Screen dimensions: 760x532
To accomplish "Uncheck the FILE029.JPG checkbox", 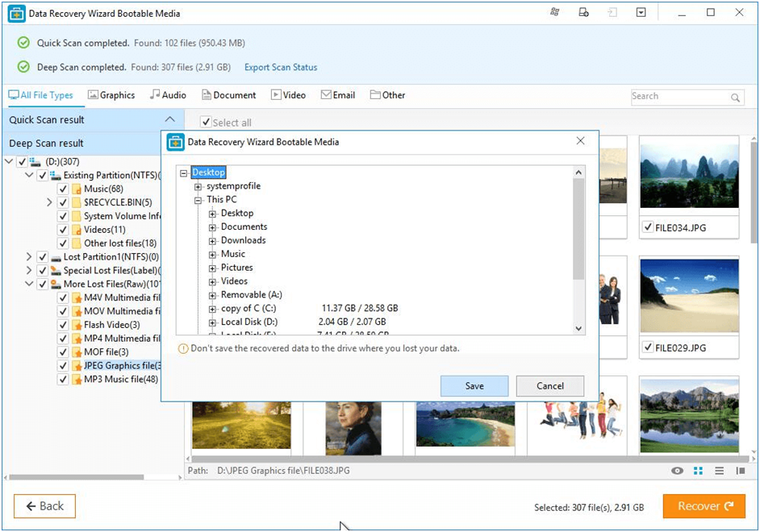I will pos(648,347).
